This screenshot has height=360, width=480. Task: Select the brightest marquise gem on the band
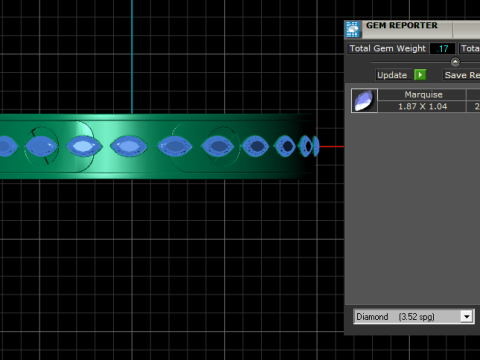[x=84, y=146]
